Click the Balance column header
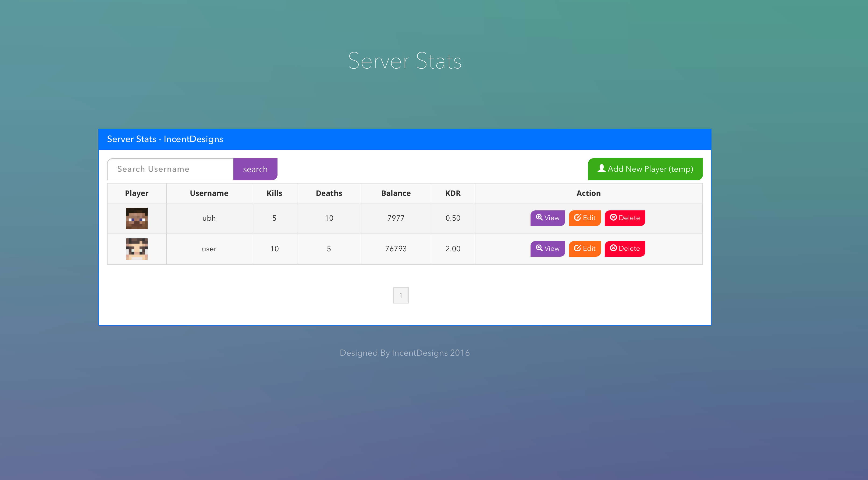868x480 pixels. pos(396,193)
